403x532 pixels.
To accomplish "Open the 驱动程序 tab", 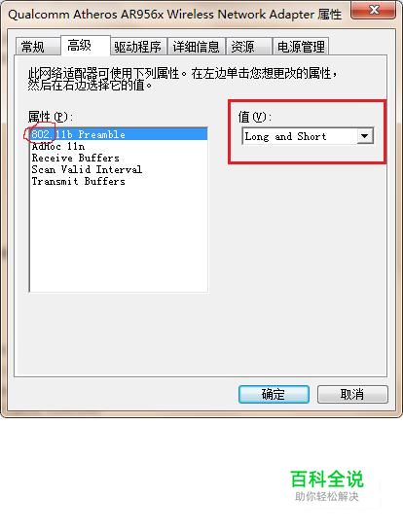I will [x=137, y=47].
